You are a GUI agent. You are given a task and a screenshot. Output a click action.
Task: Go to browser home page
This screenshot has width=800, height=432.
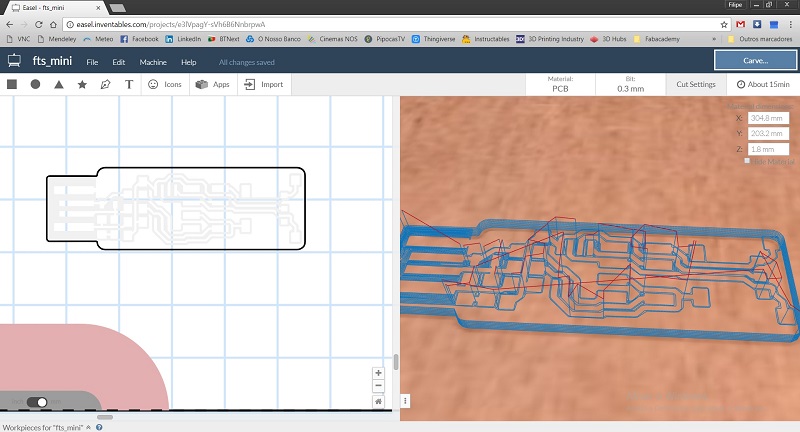click(x=53, y=24)
